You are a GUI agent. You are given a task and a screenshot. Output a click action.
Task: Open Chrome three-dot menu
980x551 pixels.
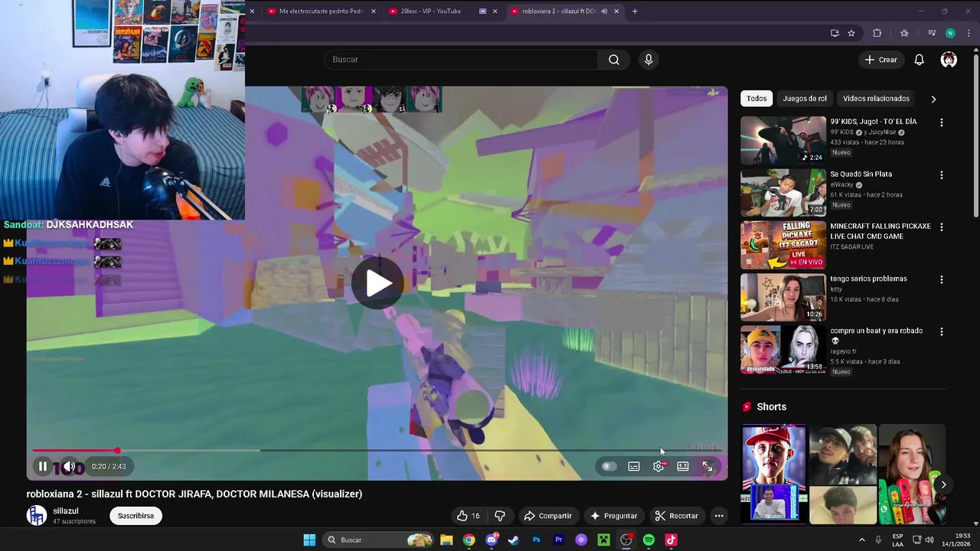pyautogui.click(x=969, y=33)
